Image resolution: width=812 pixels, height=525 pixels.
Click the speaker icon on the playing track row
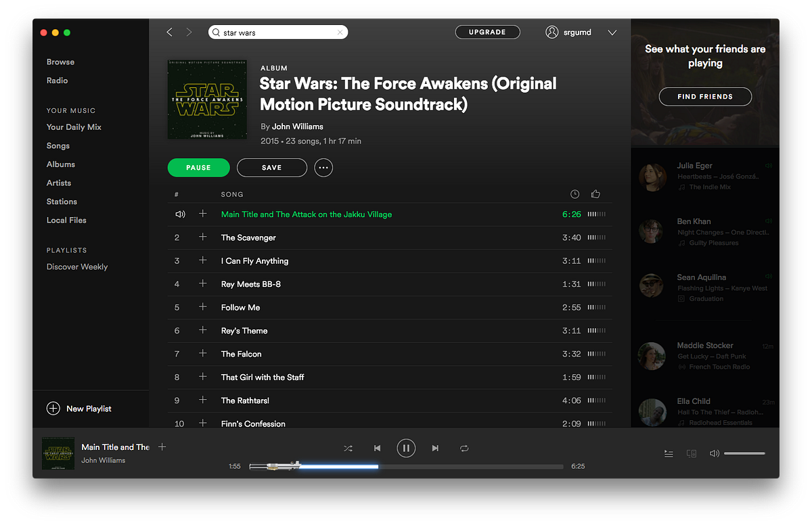(x=180, y=214)
